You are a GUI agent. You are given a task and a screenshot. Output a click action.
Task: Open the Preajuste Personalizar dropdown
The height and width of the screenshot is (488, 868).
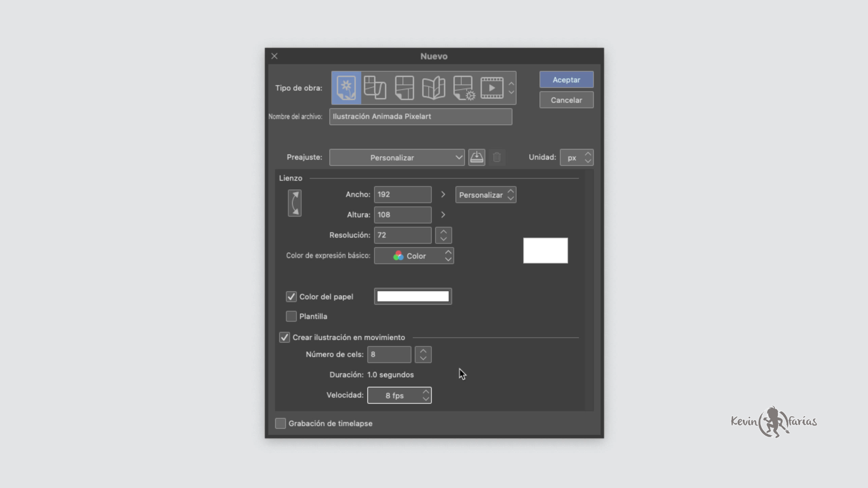(397, 157)
